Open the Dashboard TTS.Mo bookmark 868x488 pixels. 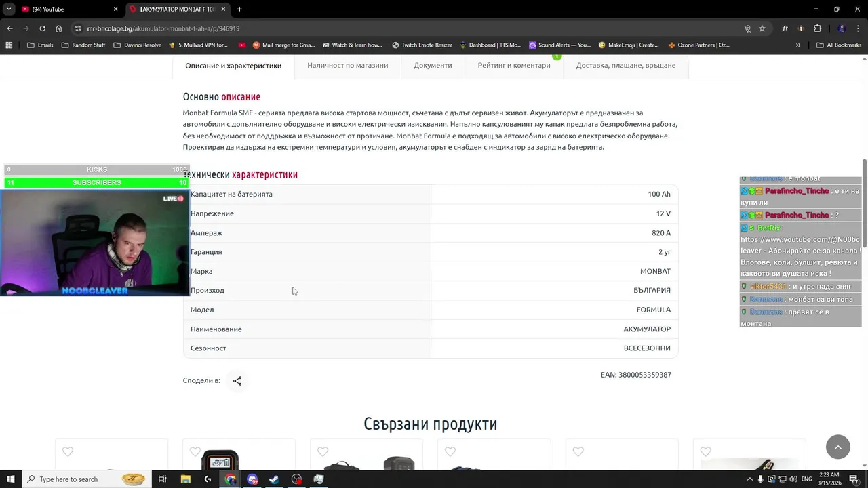click(491, 45)
